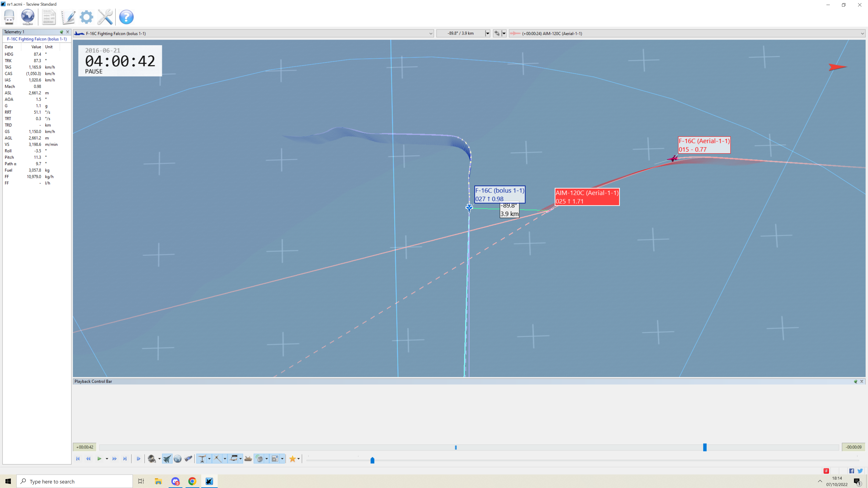Open the recording file menu icon

(x=9, y=17)
